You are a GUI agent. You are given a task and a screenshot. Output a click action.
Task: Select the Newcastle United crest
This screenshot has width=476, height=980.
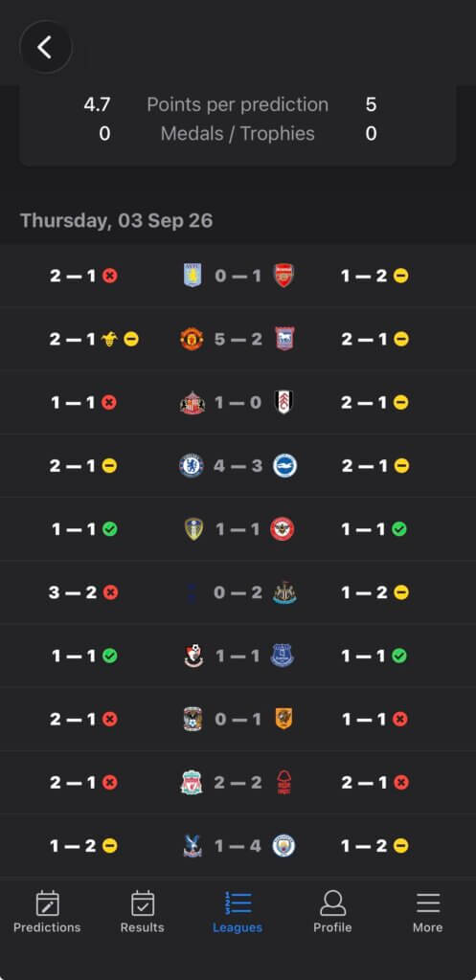pyautogui.click(x=284, y=592)
